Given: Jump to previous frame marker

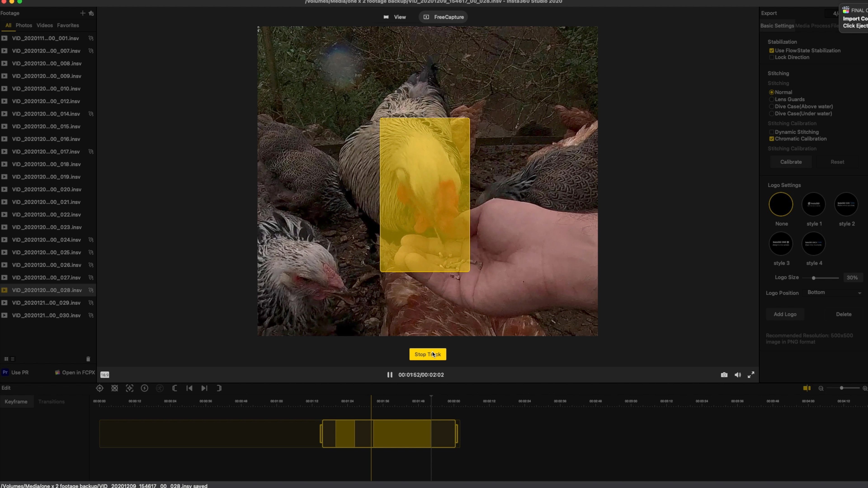Looking at the screenshot, I should coord(189,388).
